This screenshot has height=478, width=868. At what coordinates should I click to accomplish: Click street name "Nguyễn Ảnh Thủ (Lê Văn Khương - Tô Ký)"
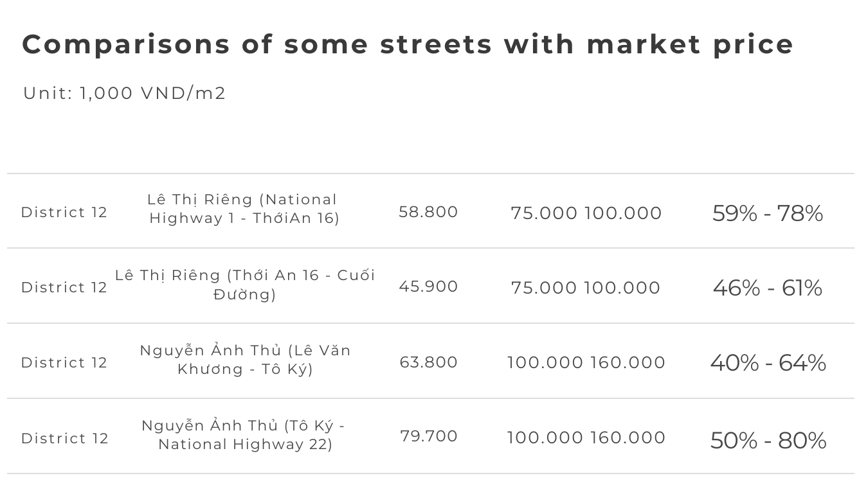point(246,360)
